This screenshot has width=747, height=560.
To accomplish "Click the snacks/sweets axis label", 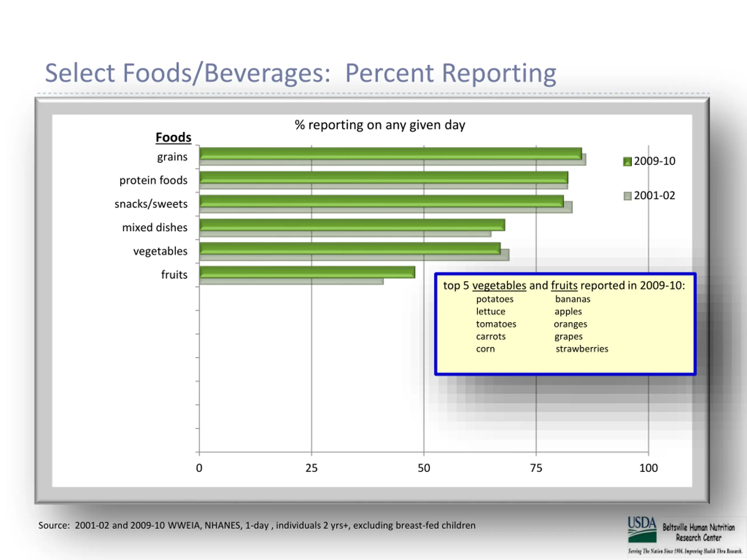I will point(151,204).
